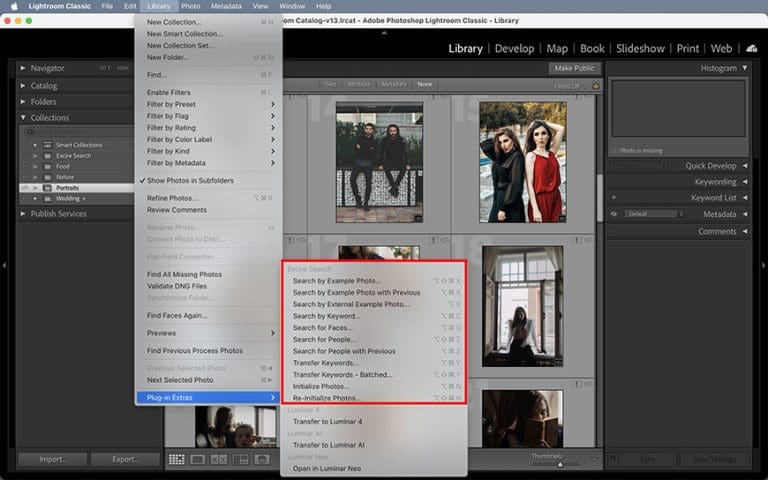Select the Portraits collection row
This screenshot has height=480, width=768.
pos(76,188)
